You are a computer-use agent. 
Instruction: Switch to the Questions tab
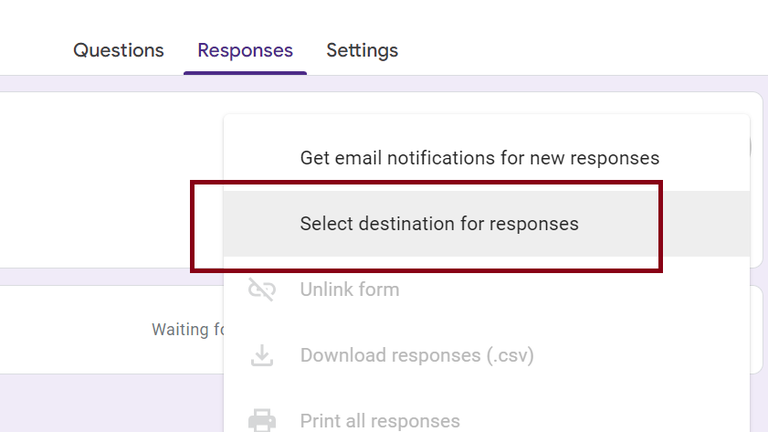click(118, 50)
